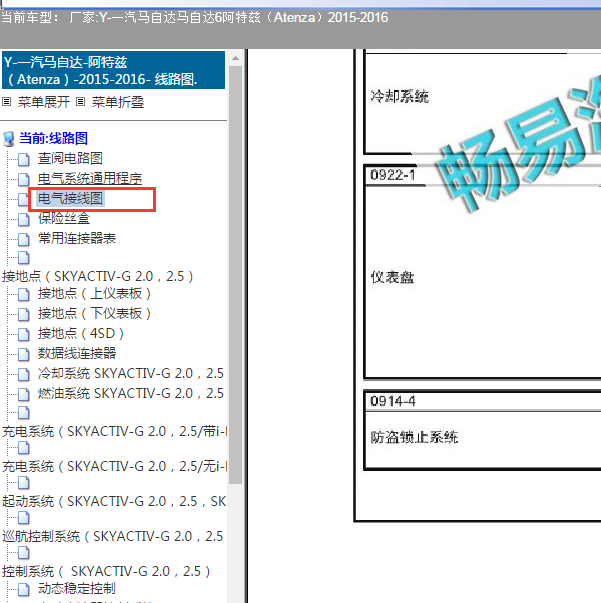Click 菜单展开 to expand menu
Viewport: 601px width, 603px height.
(43, 102)
